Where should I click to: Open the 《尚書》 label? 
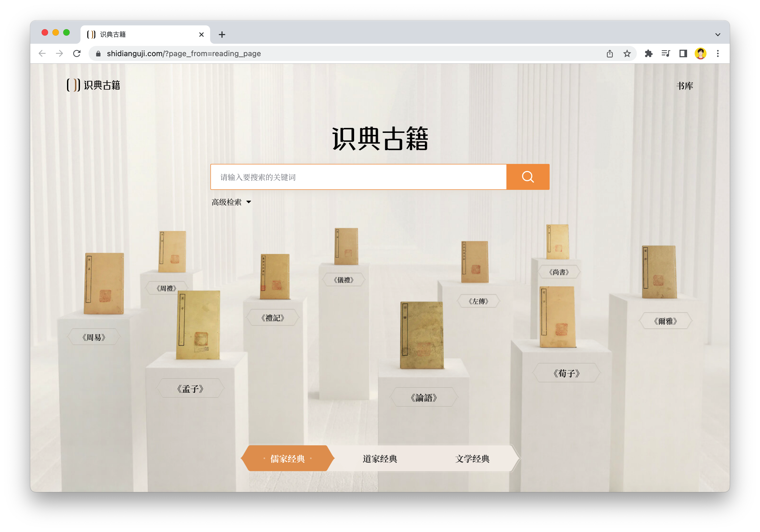tap(559, 272)
